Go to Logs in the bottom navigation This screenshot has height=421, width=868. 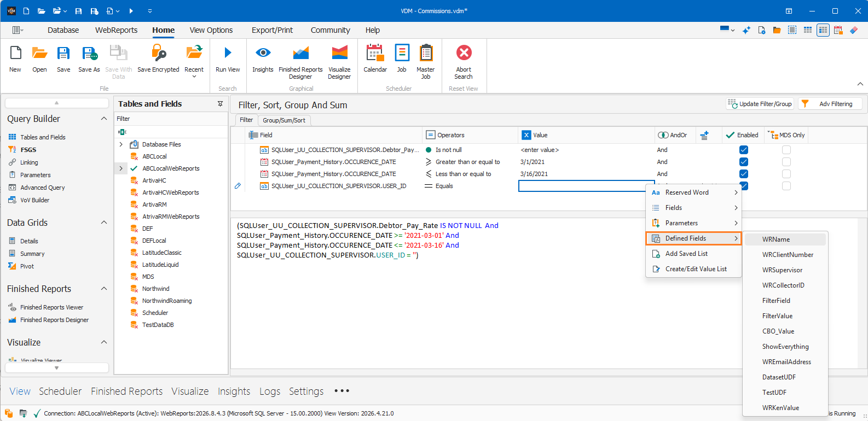tap(270, 391)
